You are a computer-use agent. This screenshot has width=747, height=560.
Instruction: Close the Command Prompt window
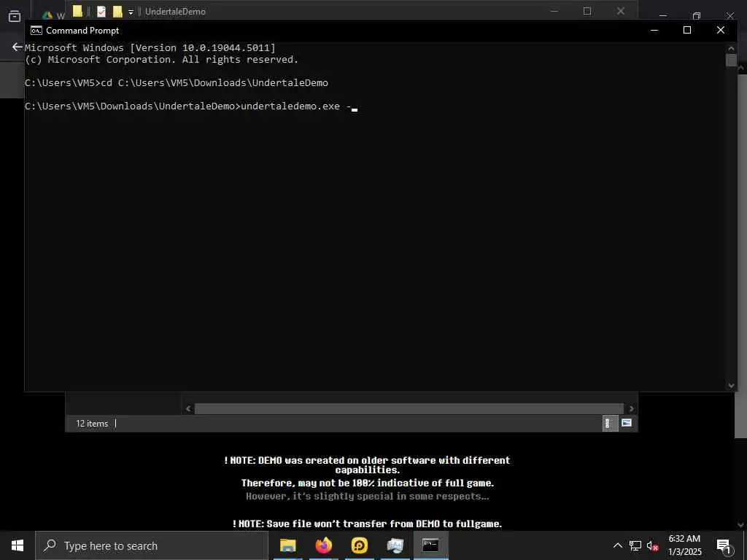[x=721, y=31]
